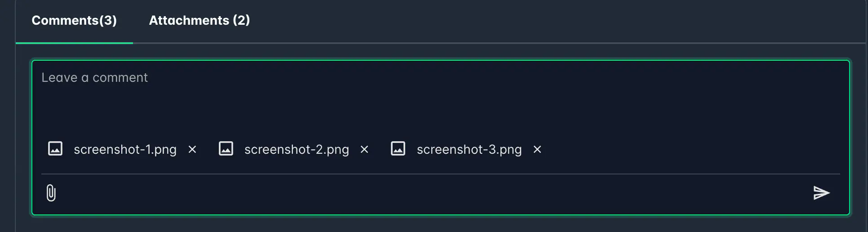868x232 pixels.
Task: Remove the screenshot-2.png attachment
Action: coord(364,149)
